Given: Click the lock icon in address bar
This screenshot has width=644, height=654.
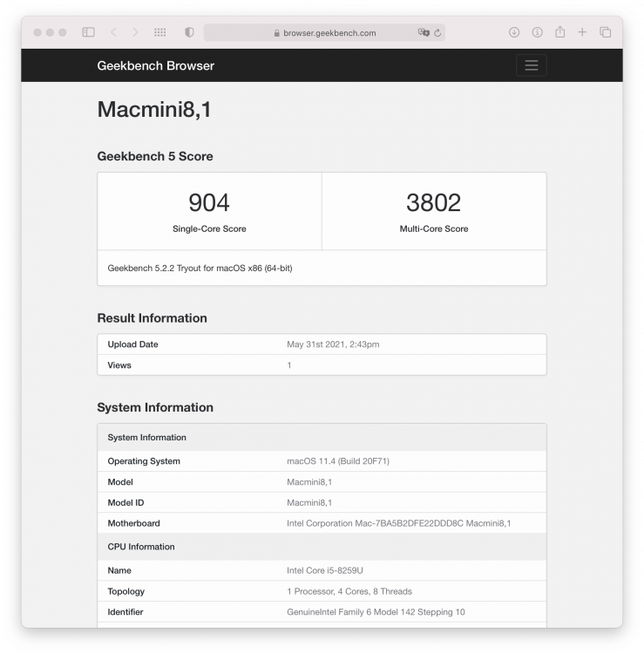Looking at the screenshot, I should [x=276, y=33].
